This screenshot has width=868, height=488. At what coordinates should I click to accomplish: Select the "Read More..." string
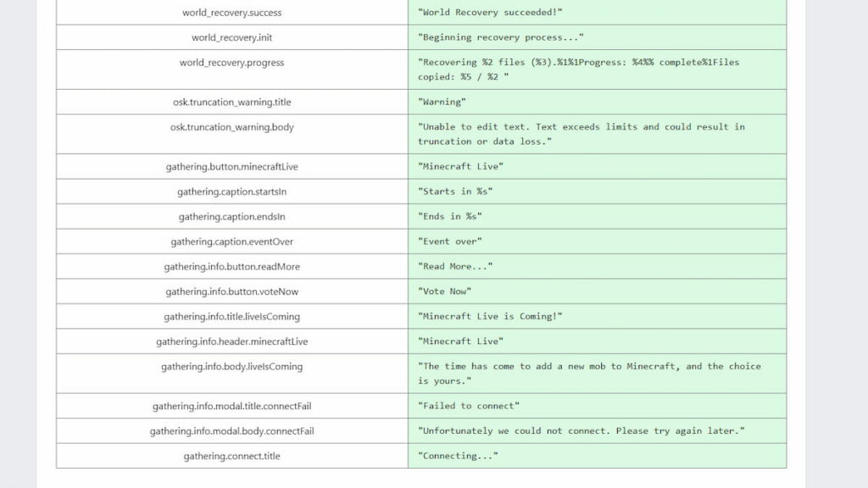click(455, 266)
